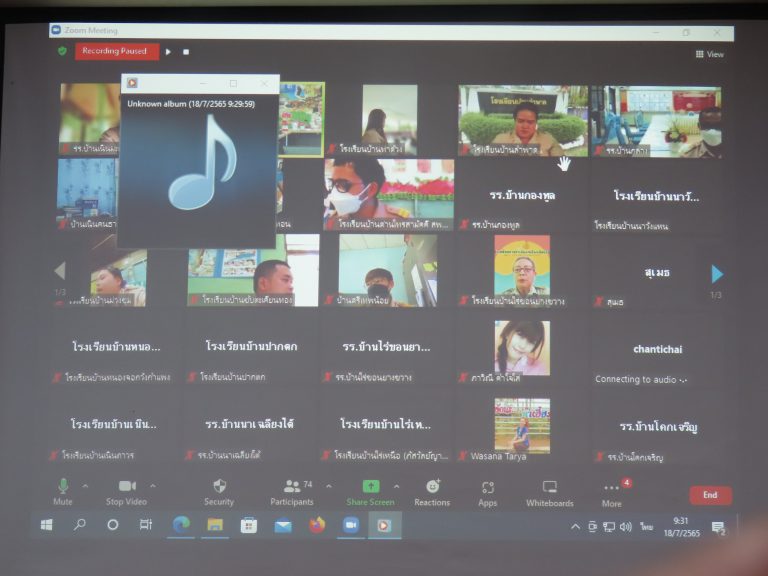
Task: Open the View layout menu
Action: point(709,54)
